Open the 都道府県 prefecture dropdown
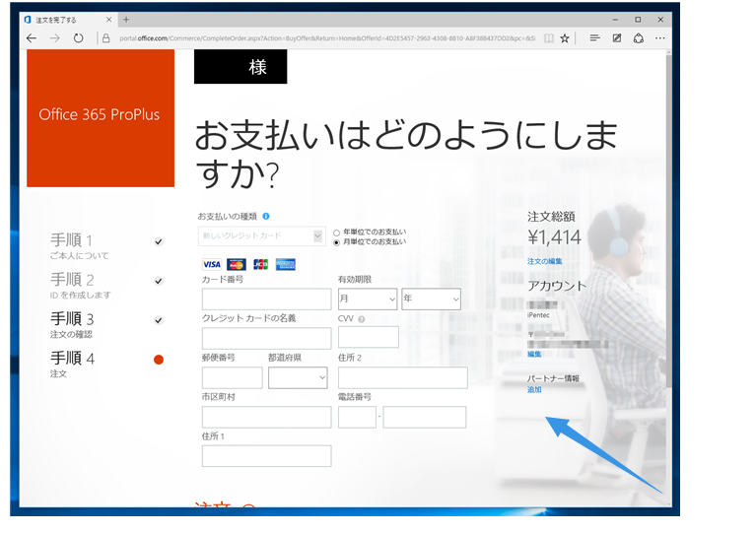 (x=298, y=377)
